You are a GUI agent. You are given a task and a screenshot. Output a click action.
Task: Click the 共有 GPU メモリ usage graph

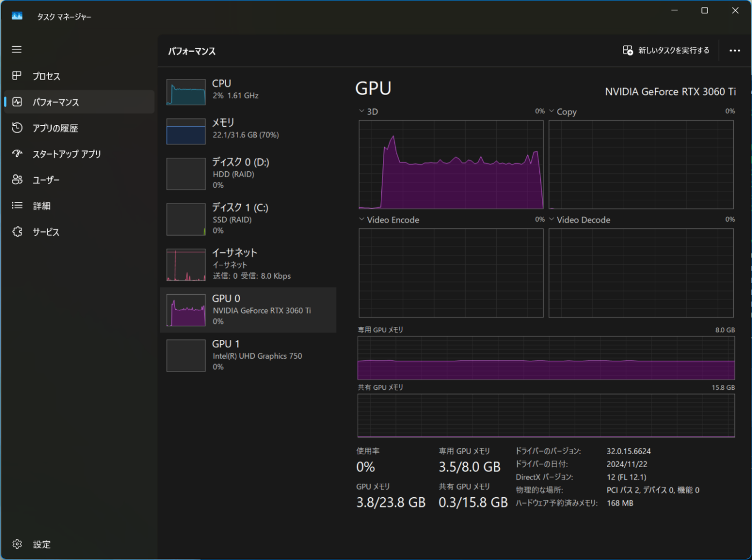tap(546, 416)
